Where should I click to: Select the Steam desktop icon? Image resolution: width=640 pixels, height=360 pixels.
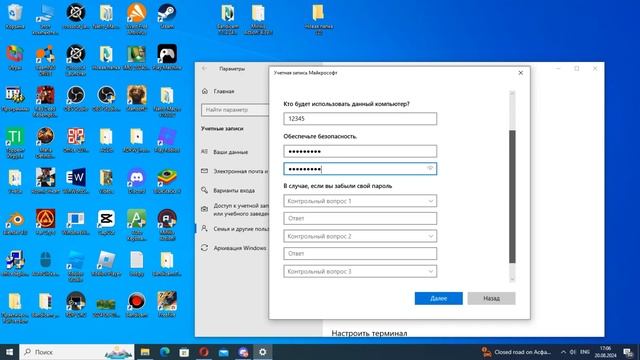pos(167,17)
